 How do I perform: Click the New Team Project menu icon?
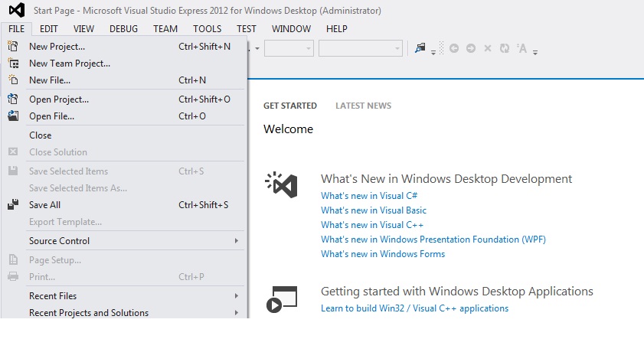pos(12,64)
